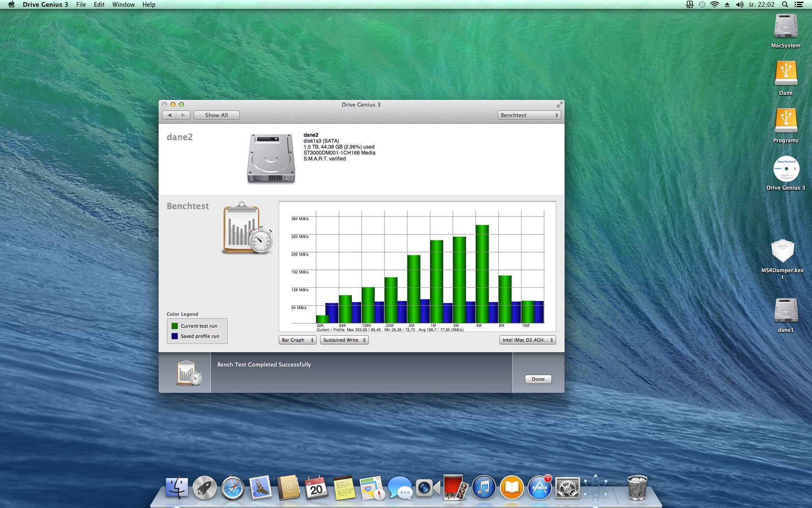Click the clock showing śr. 22:02
The width and height of the screenshot is (812, 508).
[761, 5]
